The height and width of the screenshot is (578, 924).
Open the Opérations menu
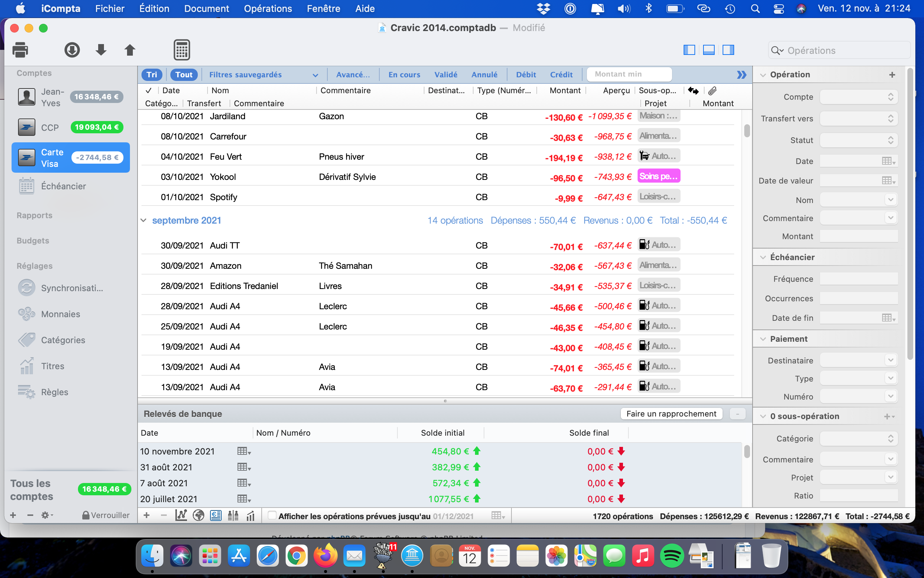pyautogui.click(x=268, y=8)
